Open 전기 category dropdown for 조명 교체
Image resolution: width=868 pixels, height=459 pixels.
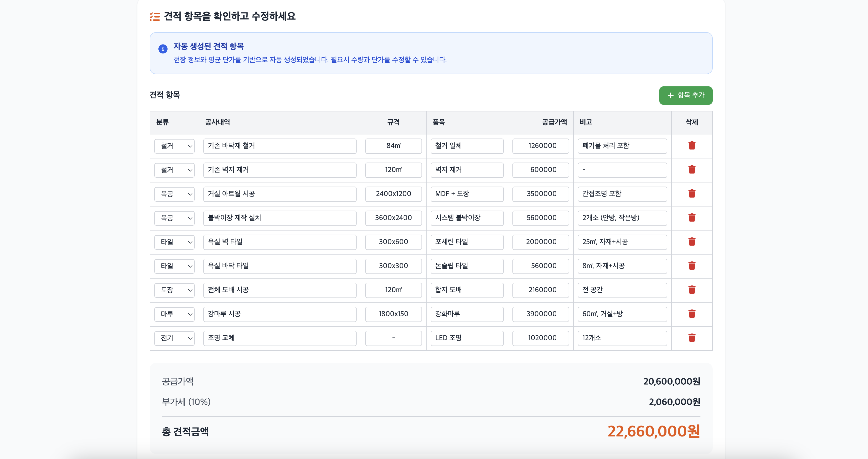(174, 338)
